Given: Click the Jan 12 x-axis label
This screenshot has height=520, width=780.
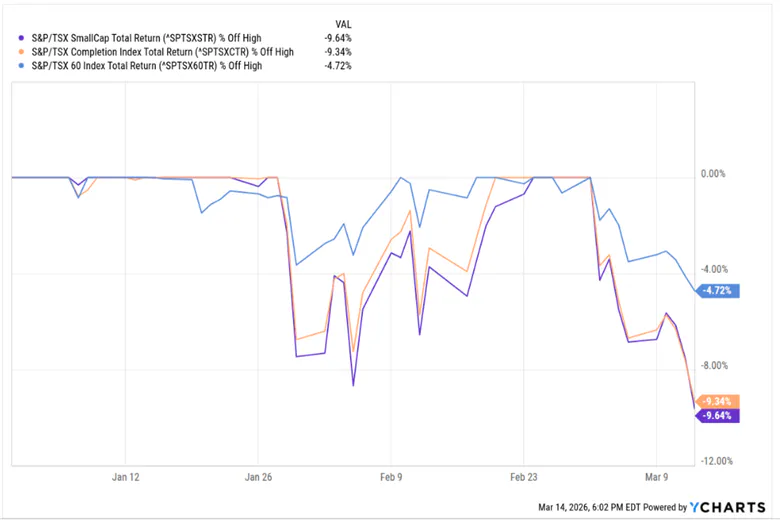Looking at the screenshot, I should point(127,478).
